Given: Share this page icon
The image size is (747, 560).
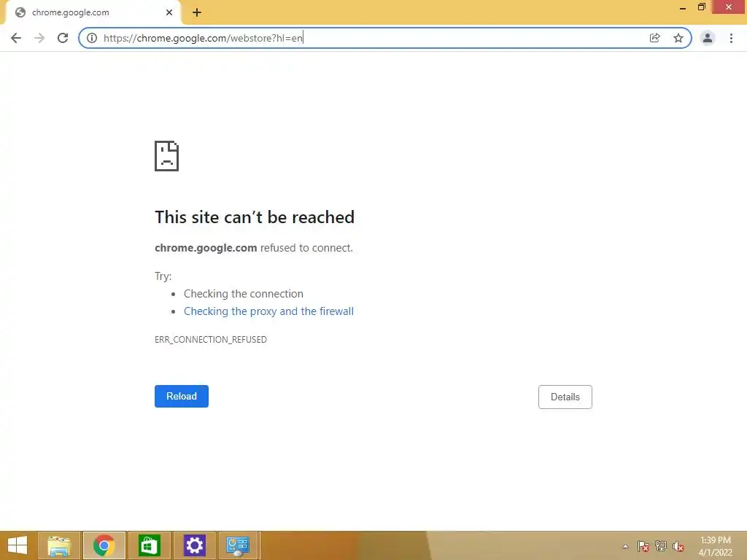Looking at the screenshot, I should (655, 38).
